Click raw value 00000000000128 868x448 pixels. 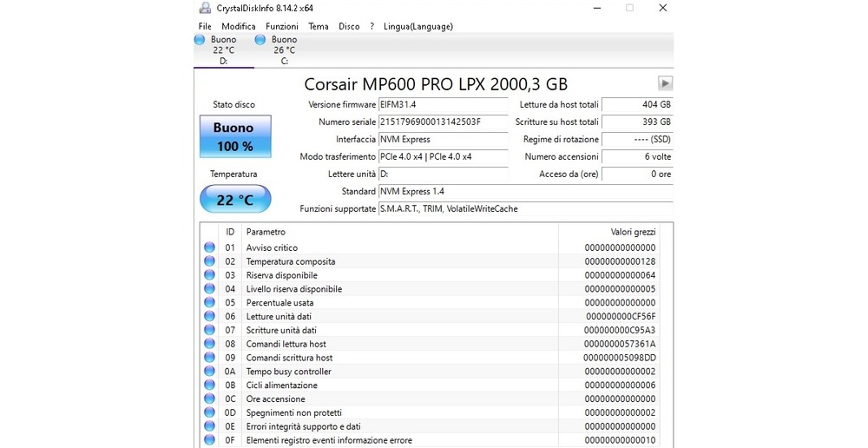[620, 261]
